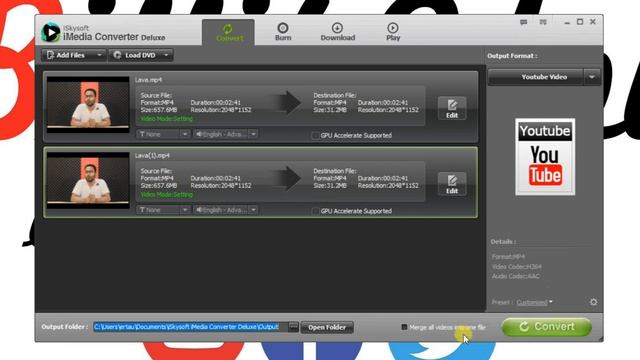Open the Download tab
640x360 pixels.
pos(338,32)
